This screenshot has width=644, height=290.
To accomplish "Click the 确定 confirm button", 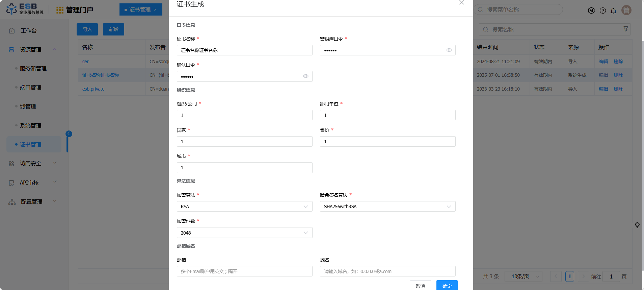I will point(447,286).
